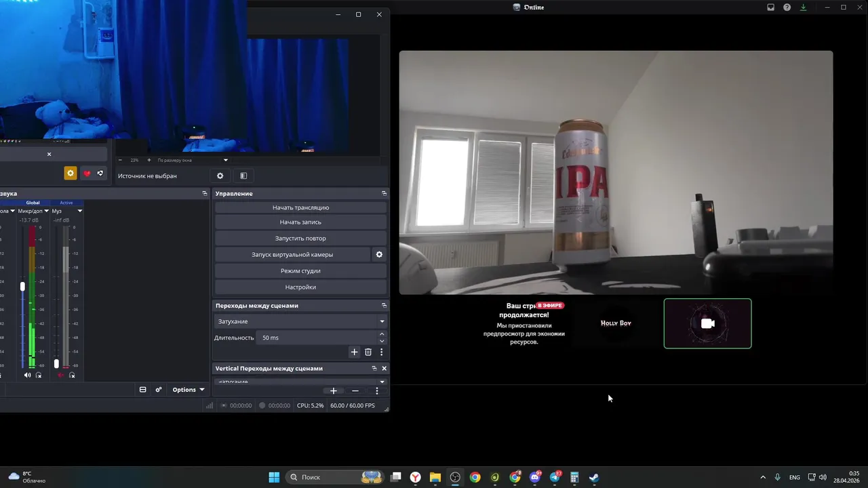The image size is (868, 488).
Task: Open Windows Start menu
Action: [x=274, y=477]
